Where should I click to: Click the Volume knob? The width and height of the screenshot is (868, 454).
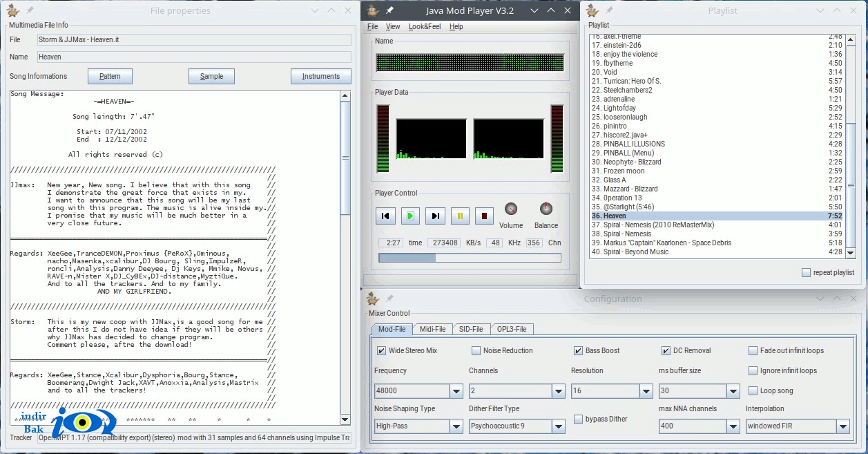click(511, 209)
